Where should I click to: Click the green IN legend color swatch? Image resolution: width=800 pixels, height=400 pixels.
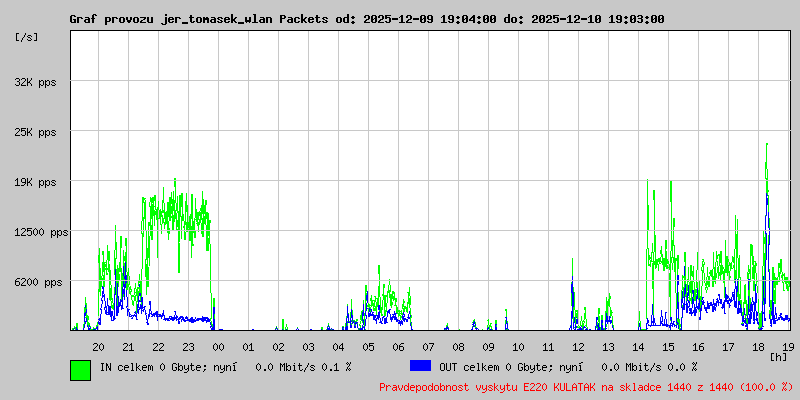[81, 370]
